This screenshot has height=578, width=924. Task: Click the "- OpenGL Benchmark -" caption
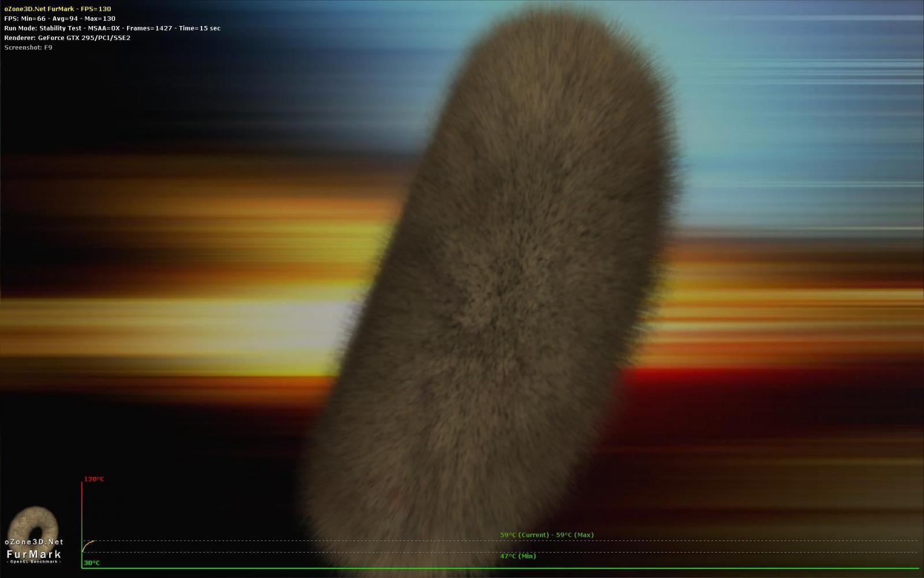tap(34, 562)
